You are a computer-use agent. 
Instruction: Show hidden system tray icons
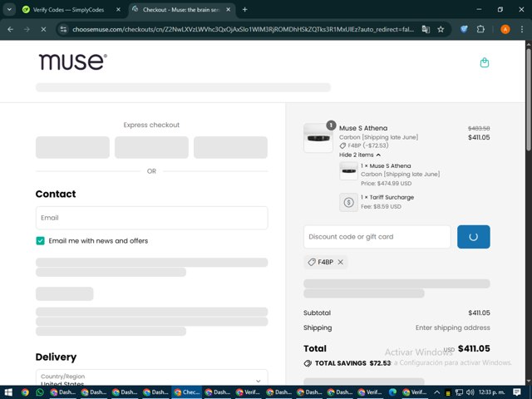click(437, 392)
